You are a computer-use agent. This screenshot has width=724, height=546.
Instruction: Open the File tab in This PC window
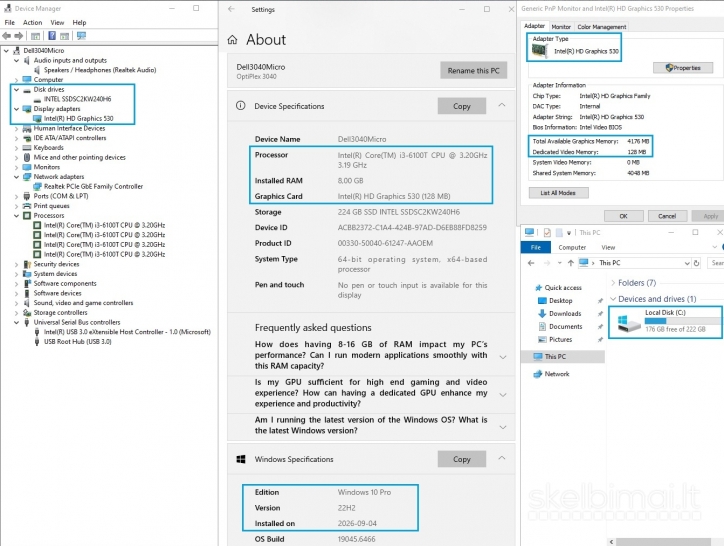pos(536,247)
